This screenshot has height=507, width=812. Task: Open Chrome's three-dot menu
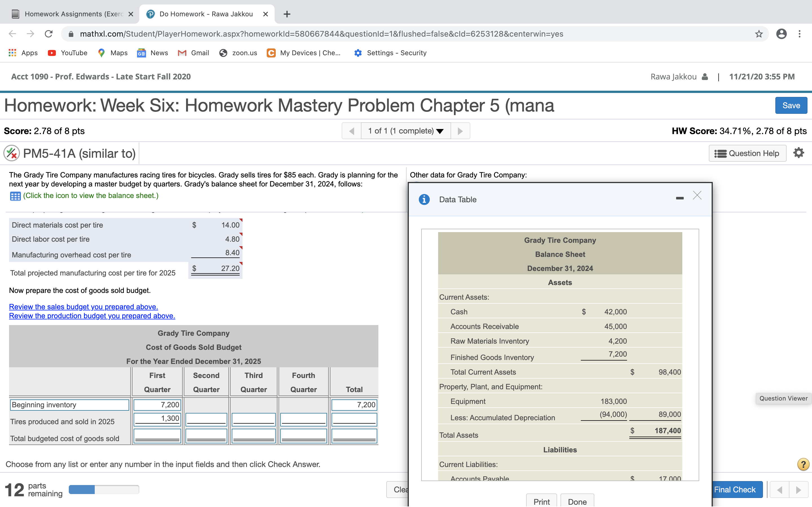pyautogui.click(x=800, y=34)
